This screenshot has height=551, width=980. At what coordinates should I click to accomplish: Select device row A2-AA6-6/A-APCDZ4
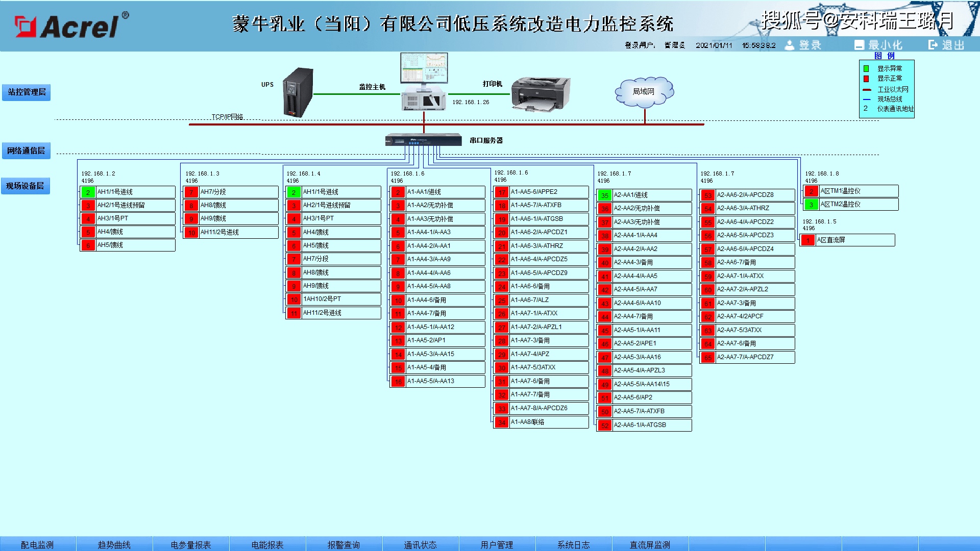(748, 249)
